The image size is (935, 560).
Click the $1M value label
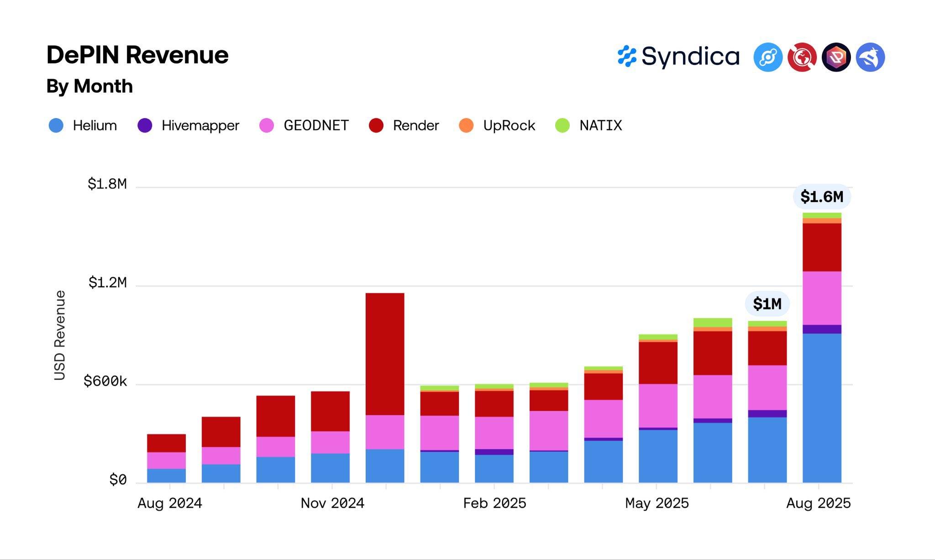pyautogui.click(x=767, y=304)
